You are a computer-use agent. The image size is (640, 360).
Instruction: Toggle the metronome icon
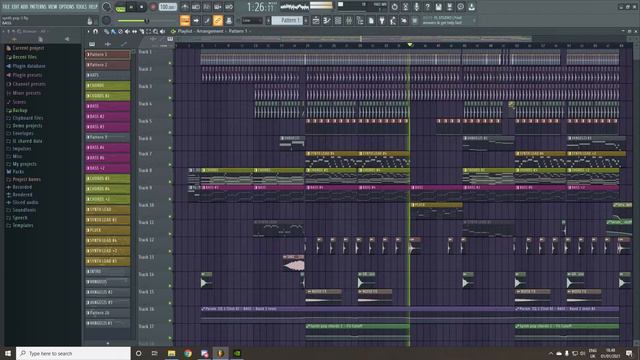tap(185, 7)
